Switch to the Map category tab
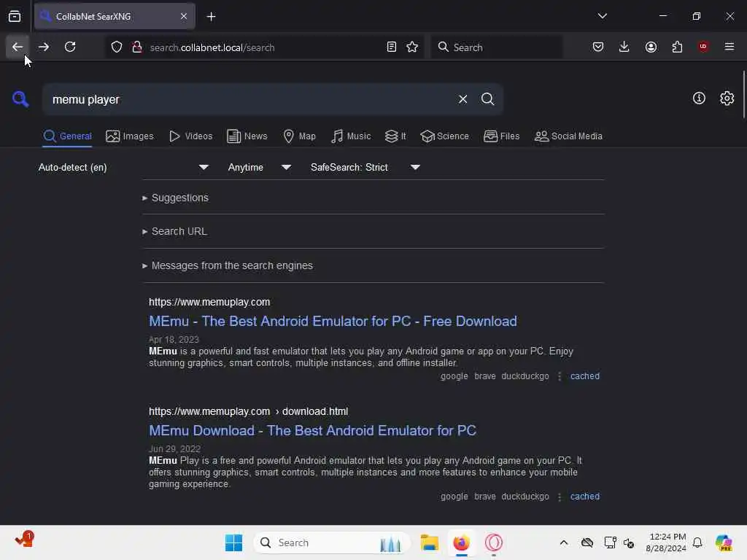The image size is (747, 560). click(x=299, y=136)
